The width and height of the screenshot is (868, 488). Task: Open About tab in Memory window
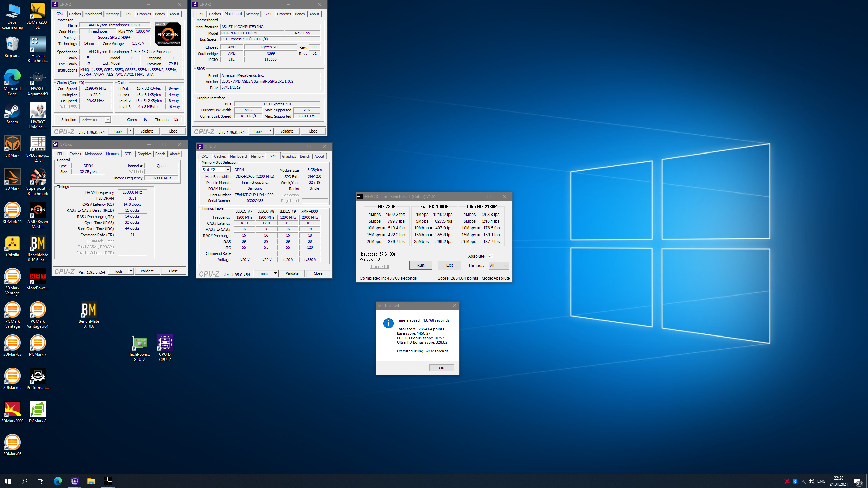point(175,154)
